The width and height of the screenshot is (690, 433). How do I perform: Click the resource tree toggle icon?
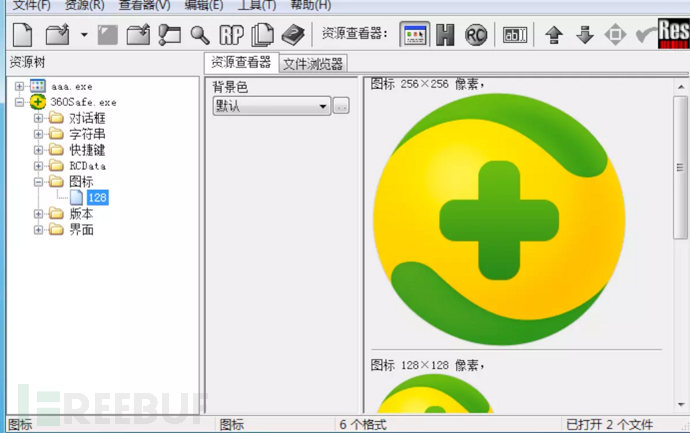point(169,35)
